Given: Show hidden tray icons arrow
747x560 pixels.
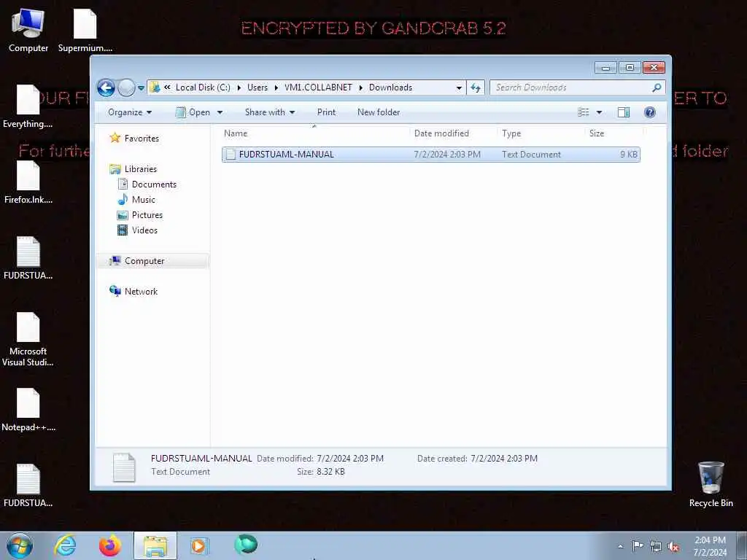Looking at the screenshot, I should pyautogui.click(x=620, y=547).
